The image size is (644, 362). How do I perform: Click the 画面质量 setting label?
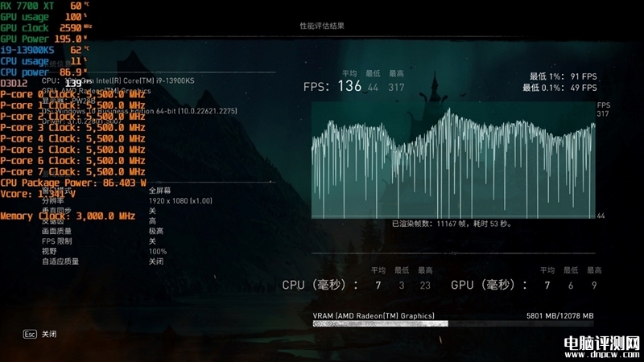click(x=56, y=231)
